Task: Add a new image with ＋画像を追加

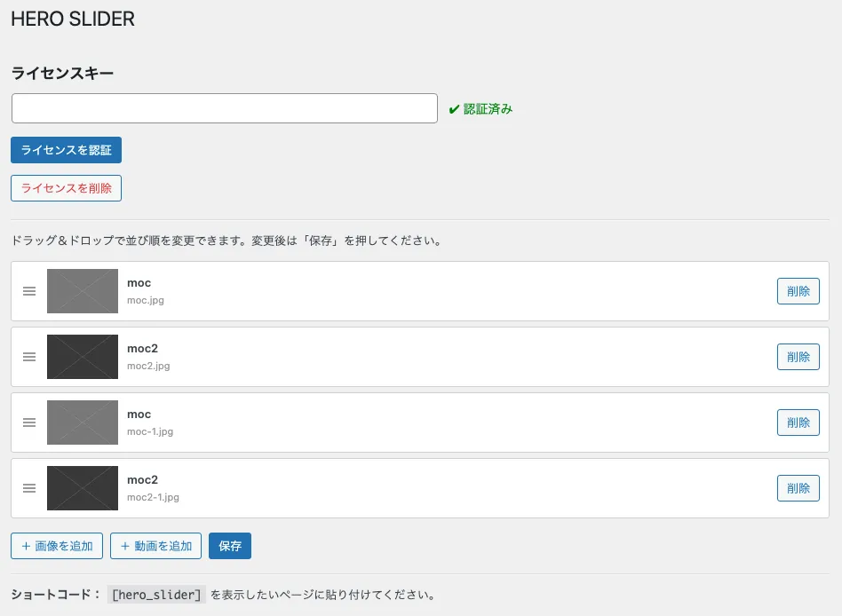Action: click(x=57, y=546)
